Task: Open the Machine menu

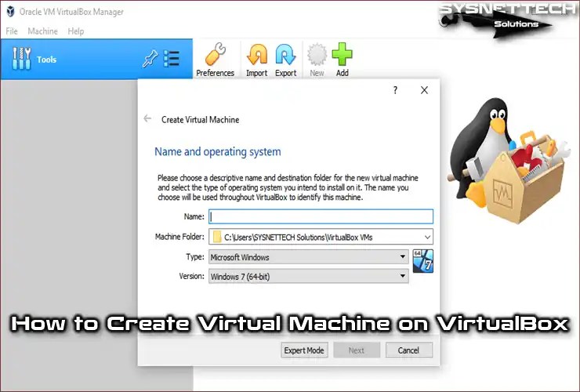Action: pos(42,31)
